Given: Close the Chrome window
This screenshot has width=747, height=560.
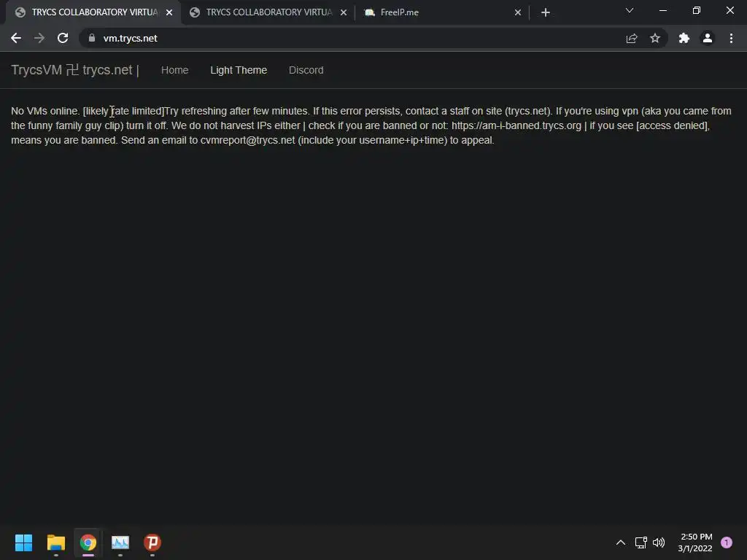Looking at the screenshot, I should (x=729, y=10).
